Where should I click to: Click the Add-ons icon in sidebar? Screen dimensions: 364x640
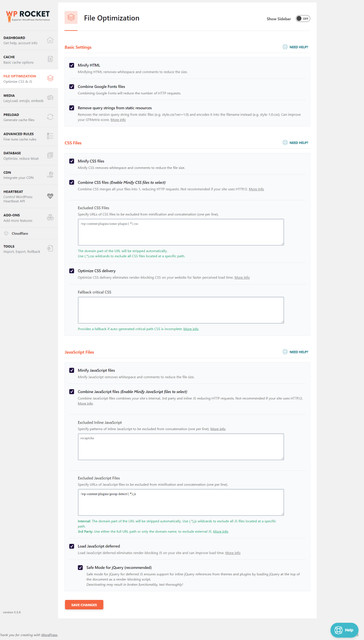pos(50,217)
